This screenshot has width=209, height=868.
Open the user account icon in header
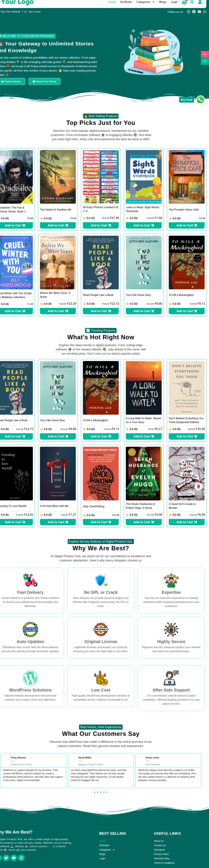(x=200, y=2)
